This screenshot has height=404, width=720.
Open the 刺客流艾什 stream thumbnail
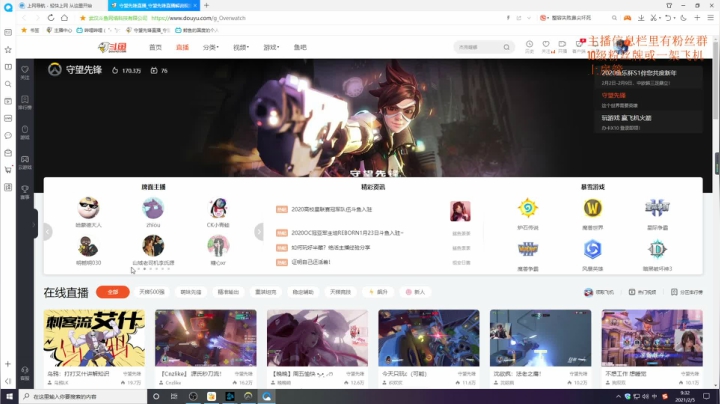[94, 338]
